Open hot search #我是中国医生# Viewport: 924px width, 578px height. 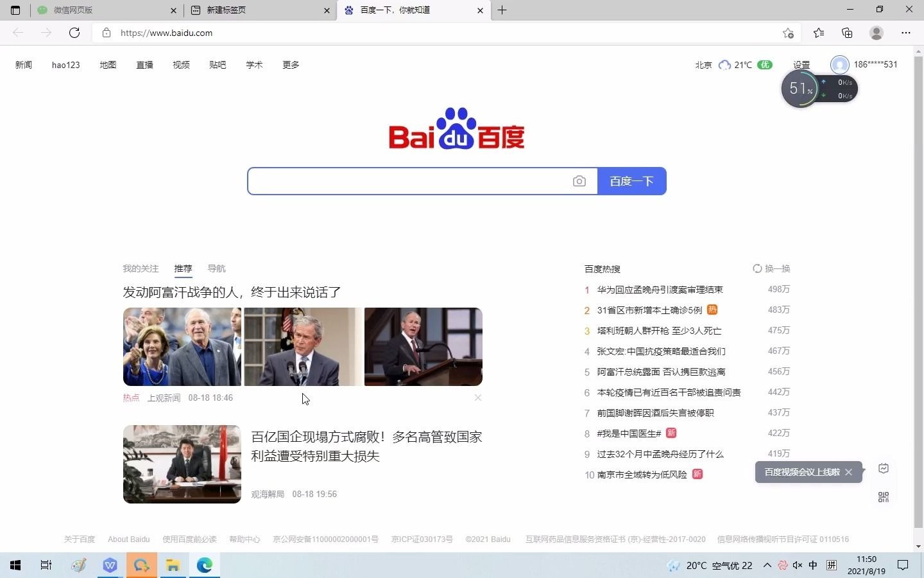pyautogui.click(x=629, y=433)
